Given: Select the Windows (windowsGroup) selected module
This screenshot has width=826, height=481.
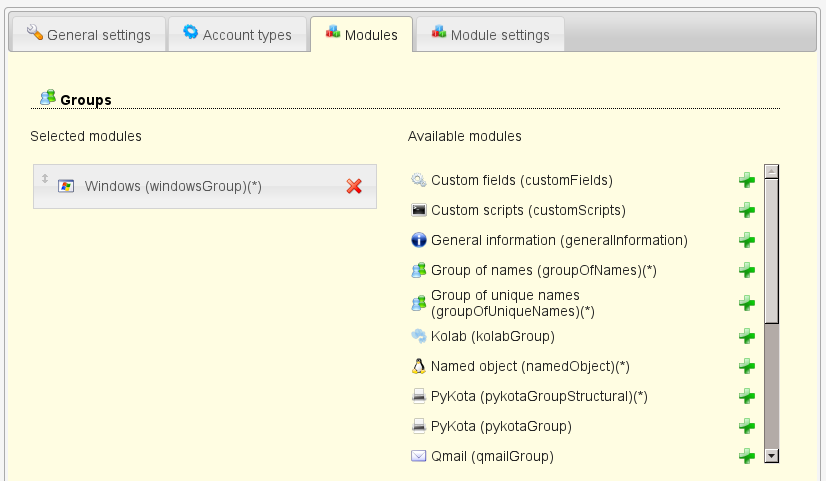Looking at the screenshot, I should pyautogui.click(x=173, y=186).
